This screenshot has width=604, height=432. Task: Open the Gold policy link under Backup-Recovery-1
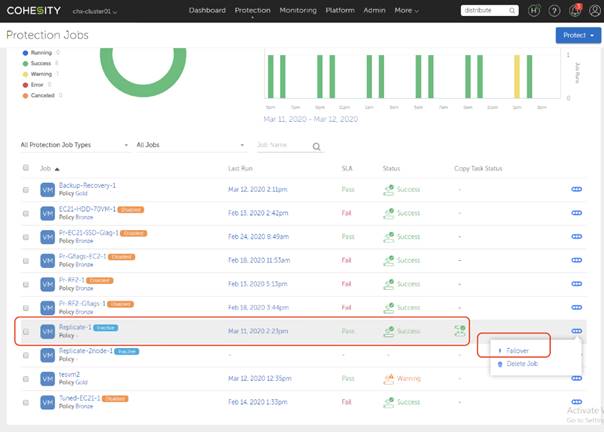[81, 193]
